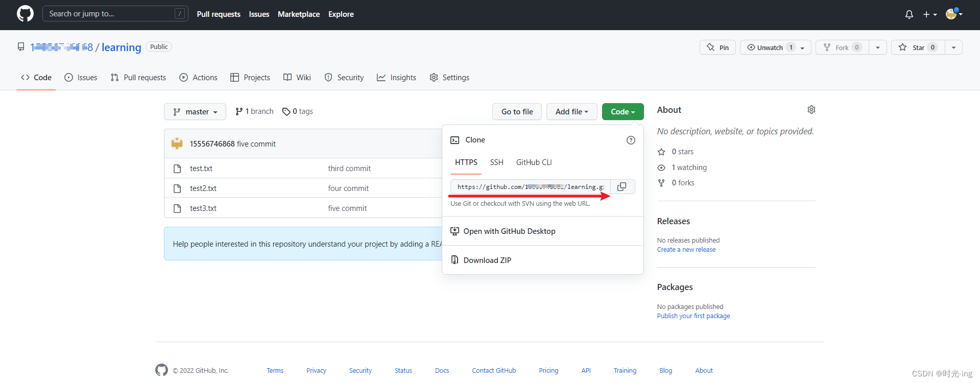980x383 pixels.
Task: Expand the Add file menu
Action: [x=572, y=112]
